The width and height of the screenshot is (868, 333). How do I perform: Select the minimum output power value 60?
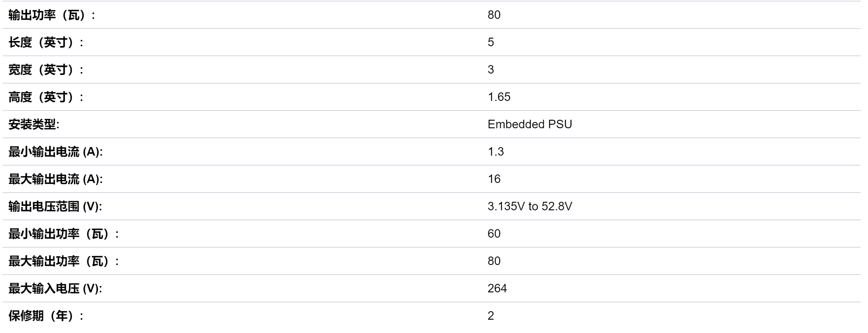coord(494,234)
